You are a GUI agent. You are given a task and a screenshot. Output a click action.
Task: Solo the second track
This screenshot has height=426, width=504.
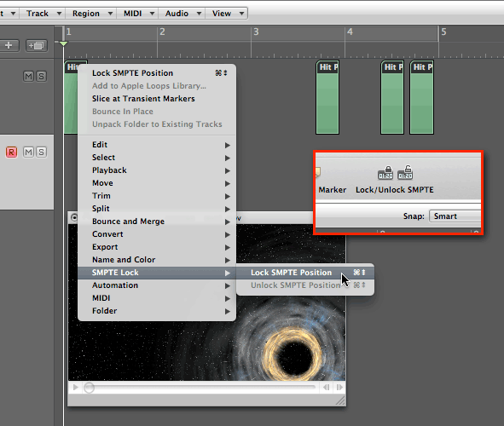[x=41, y=152]
